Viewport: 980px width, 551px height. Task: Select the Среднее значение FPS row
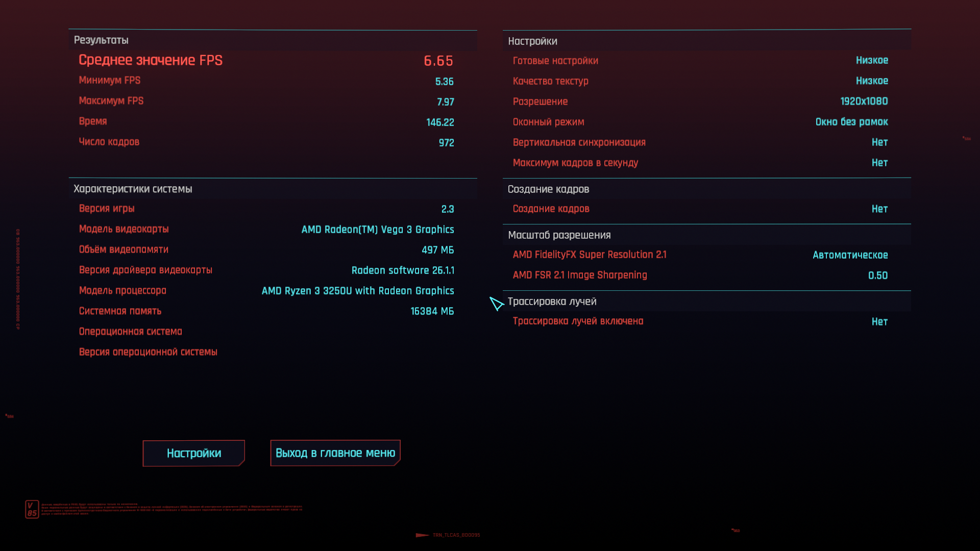coord(265,60)
